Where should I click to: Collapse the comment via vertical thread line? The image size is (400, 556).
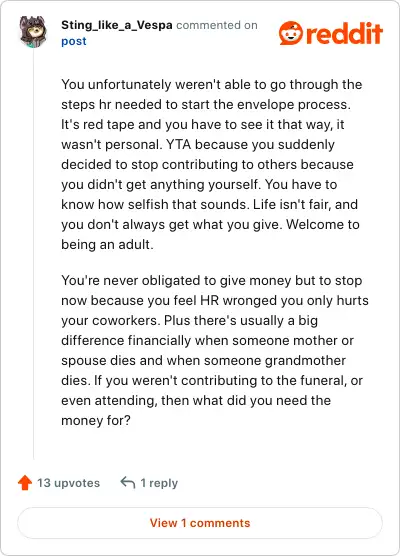(34, 255)
